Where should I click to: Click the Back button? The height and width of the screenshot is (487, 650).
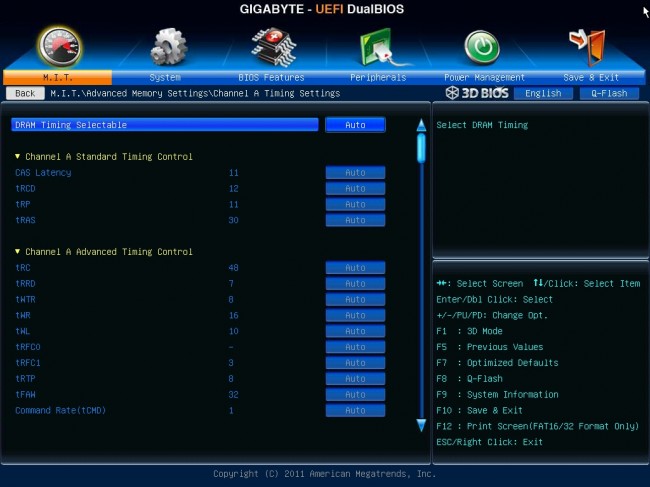[x=25, y=93]
